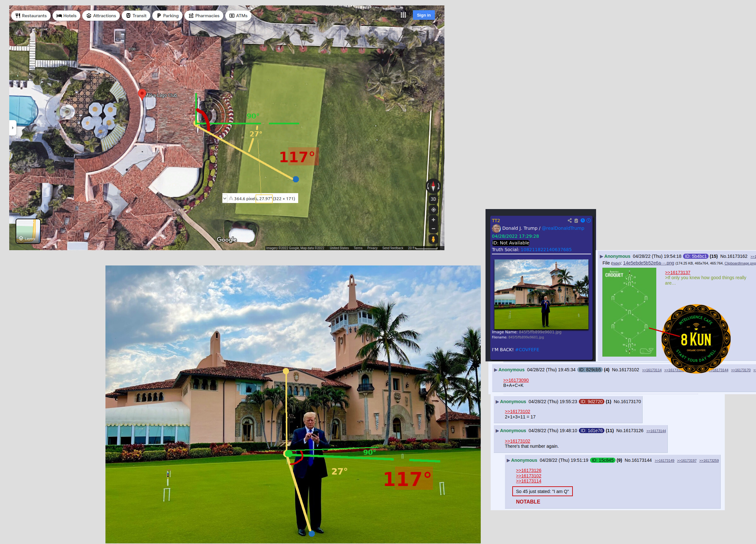
Task: Click post number No.16173144
Action: pos(638,461)
